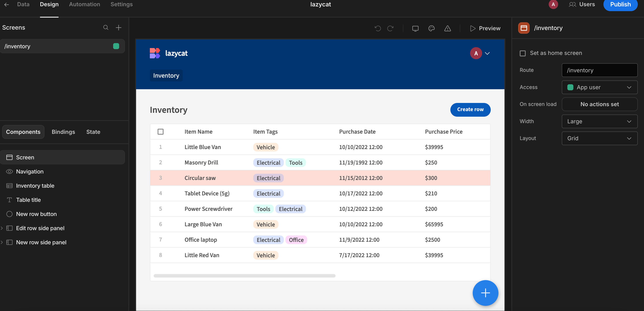Select the Inventory table component icon
The width and height of the screenshot is (644, 311).
pyautogui.click(x=9, y=186)
